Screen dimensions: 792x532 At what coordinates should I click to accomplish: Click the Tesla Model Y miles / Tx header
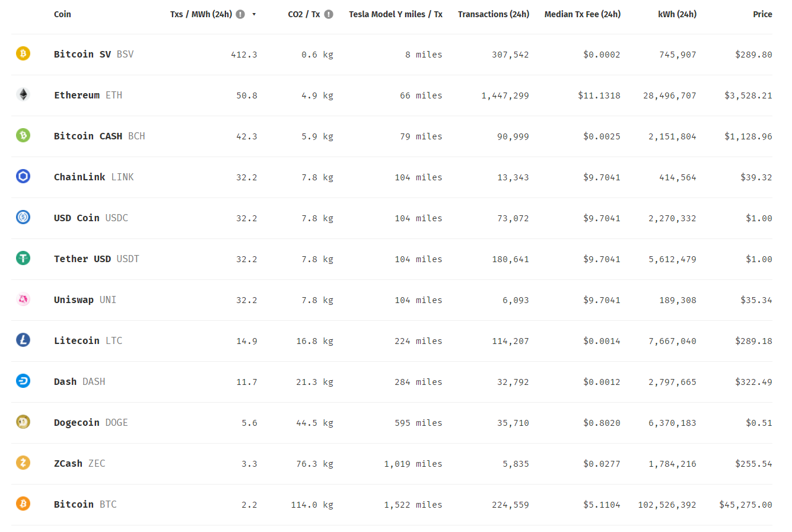tap(396, 14)
